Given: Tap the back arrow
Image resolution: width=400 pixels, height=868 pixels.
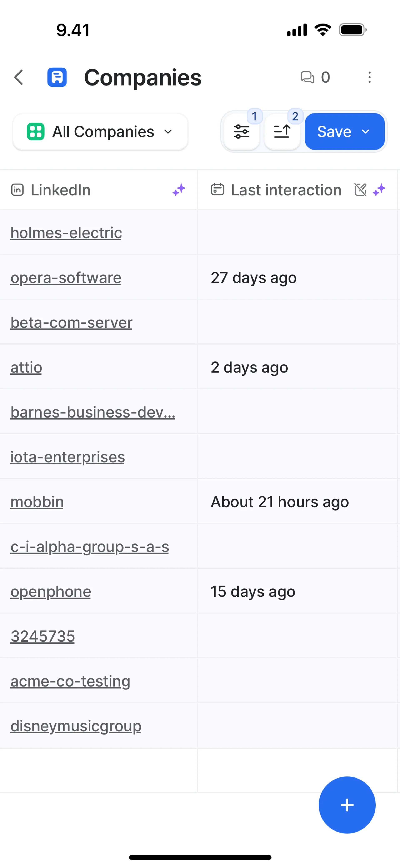Looking at the screenshot, I should coord(19,78).
